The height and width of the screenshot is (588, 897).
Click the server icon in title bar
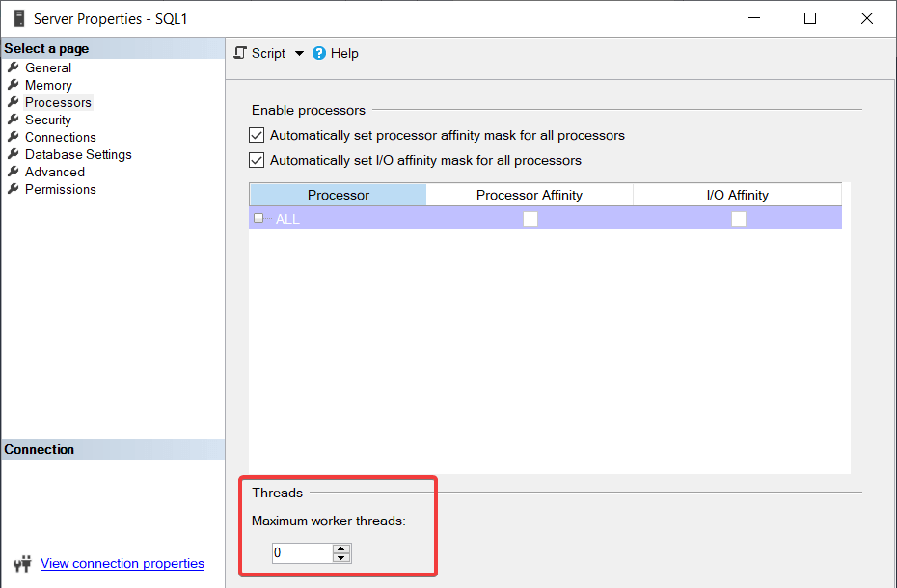(18, 18)
